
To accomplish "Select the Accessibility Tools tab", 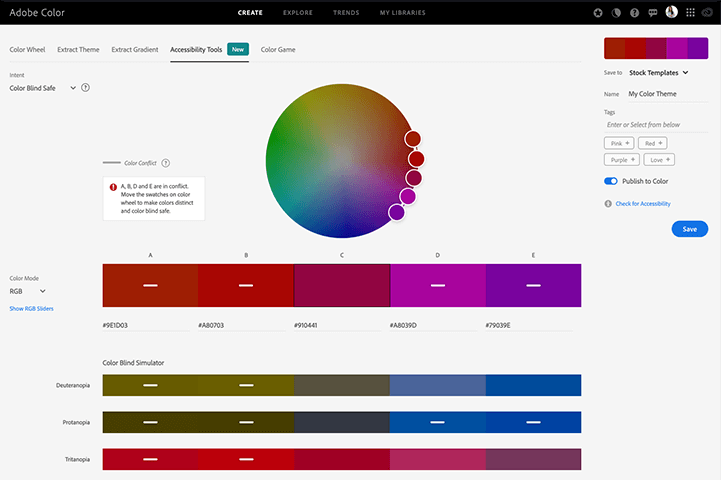I will pyautogui.click(x=196, y=50).
